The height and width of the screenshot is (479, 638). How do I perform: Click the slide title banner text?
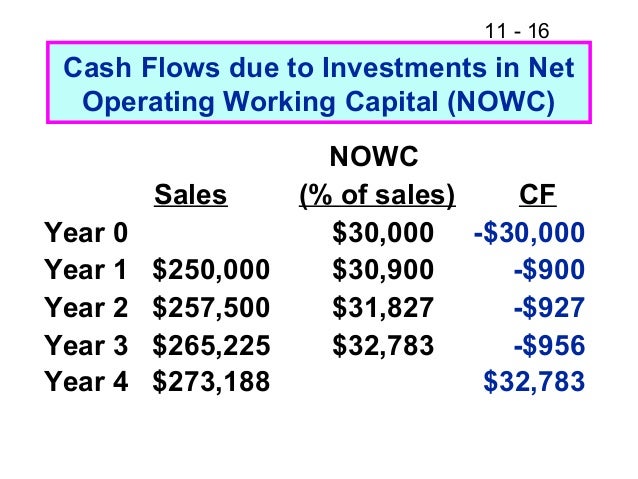(x=319, y=84)
